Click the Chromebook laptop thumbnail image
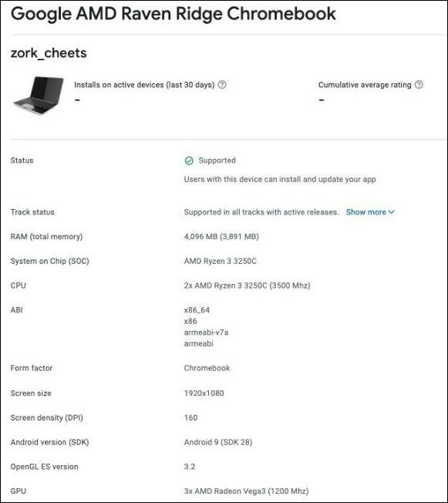Image resolution: width=448 pixels, height=503 pixels. [x=39, y=95]
